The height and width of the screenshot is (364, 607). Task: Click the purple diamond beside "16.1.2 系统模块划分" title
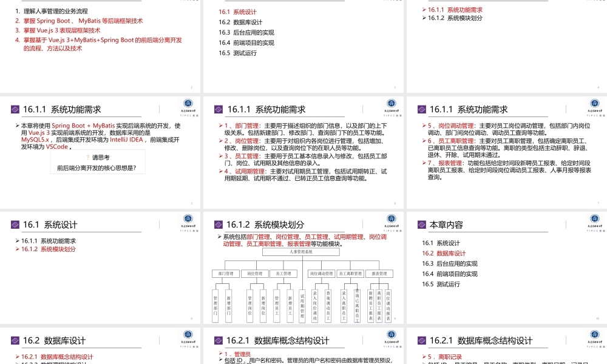point(217,224)
